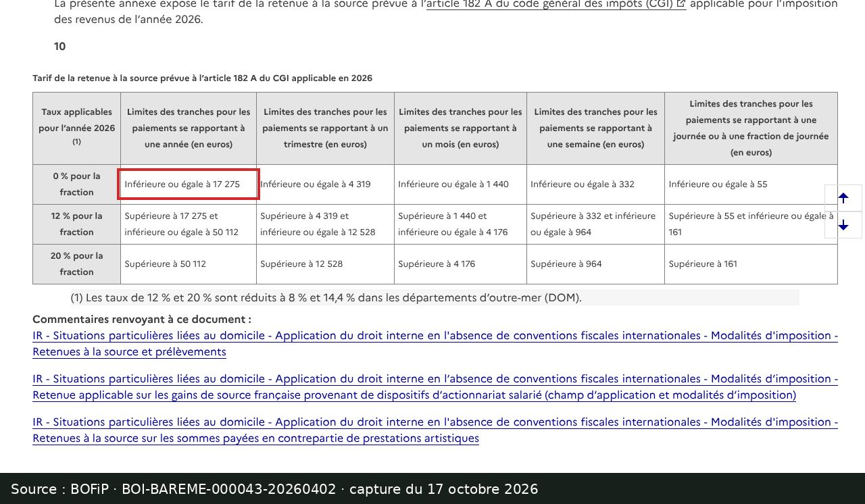Select cell 'Inférieure ou égale à 332'
This screenshot has height=504, width=865.
[x=595, y=184]
